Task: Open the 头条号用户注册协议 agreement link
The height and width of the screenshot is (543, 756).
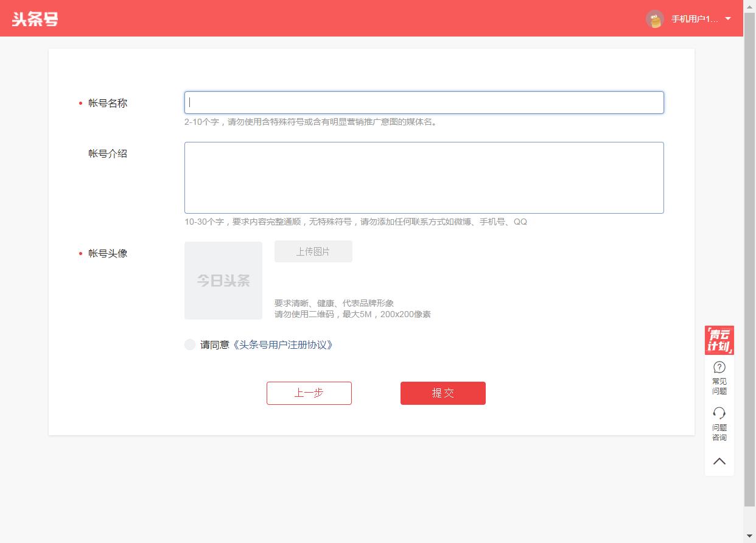Action: pyautogui.click(x=284, y=345)
